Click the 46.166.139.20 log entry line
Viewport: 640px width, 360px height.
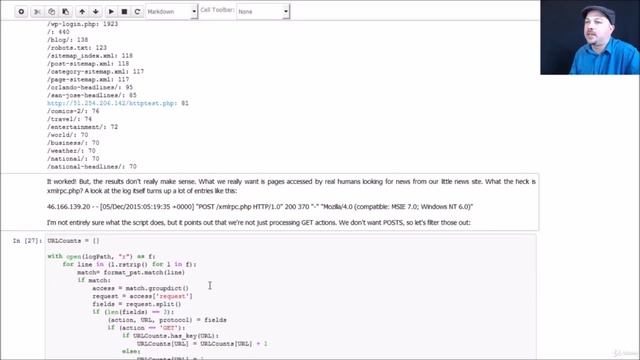tap(260, 207)
